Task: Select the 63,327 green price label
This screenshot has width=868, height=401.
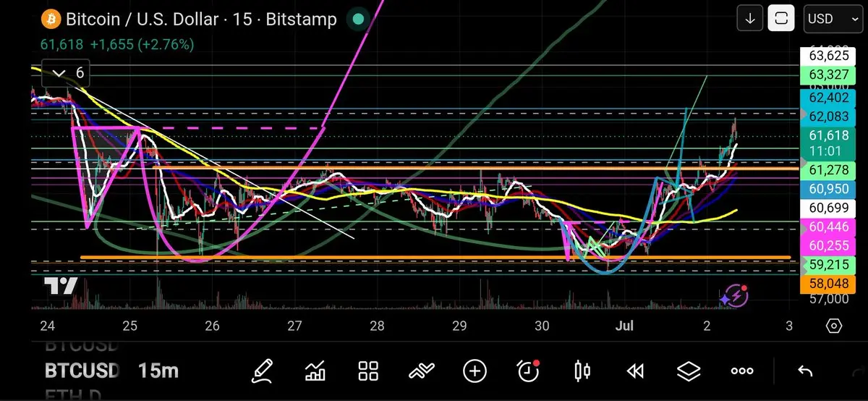Action: point(829,75)
